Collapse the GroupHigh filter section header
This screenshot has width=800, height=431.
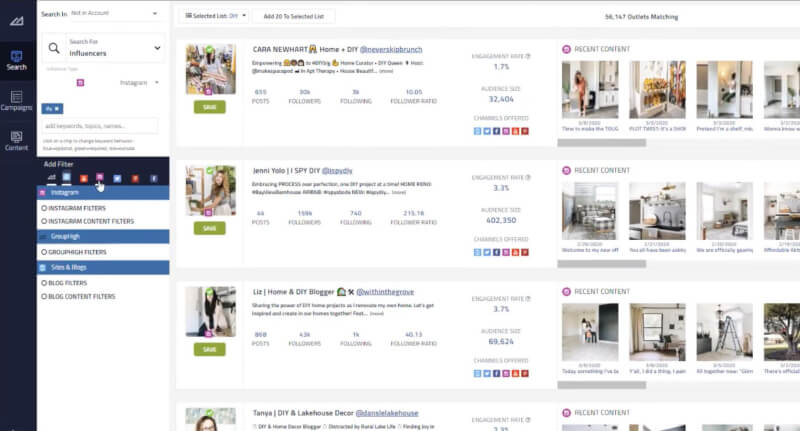coord(103,236)
